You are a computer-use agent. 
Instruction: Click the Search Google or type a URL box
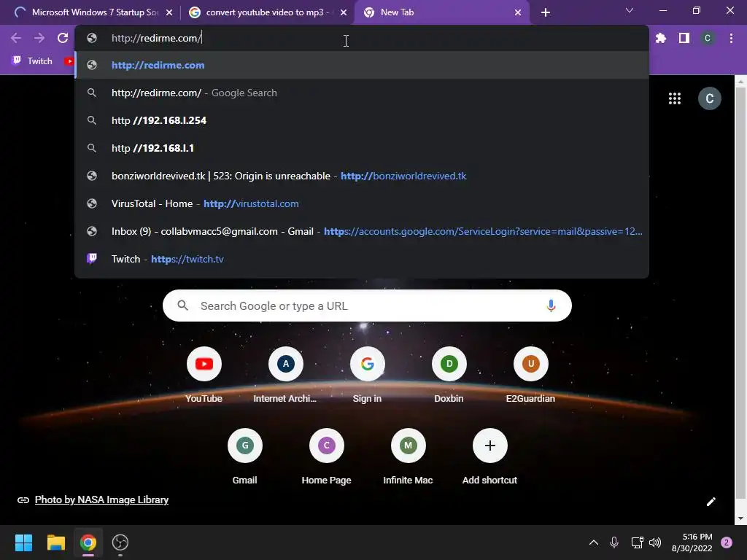[367, 306]
